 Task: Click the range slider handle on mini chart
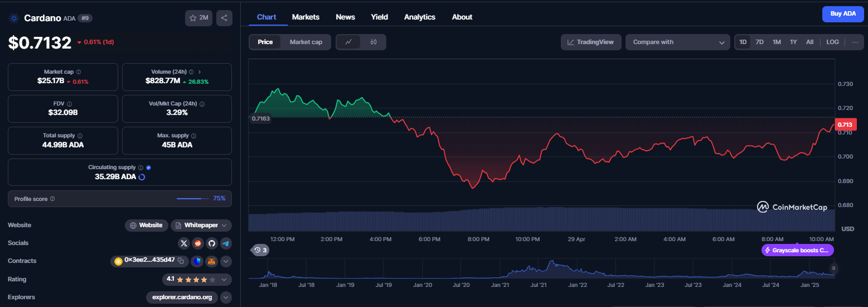[x=834, y=268]
